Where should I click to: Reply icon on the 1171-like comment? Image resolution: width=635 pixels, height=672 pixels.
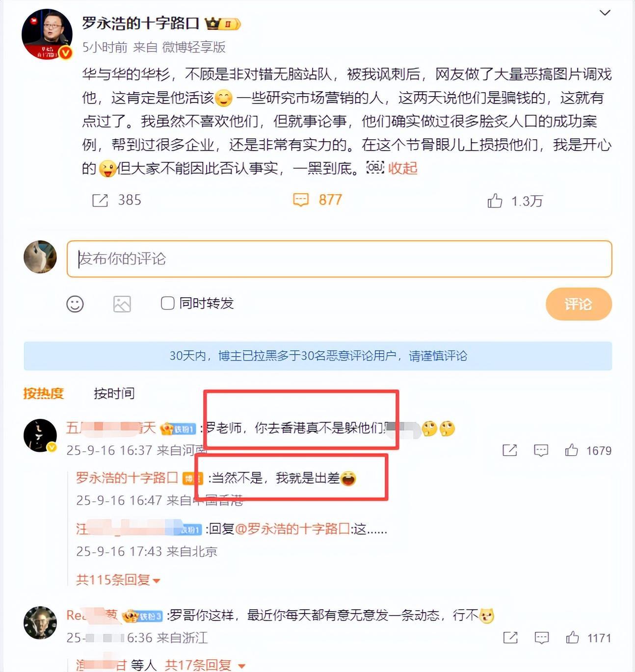click(541, 638)
